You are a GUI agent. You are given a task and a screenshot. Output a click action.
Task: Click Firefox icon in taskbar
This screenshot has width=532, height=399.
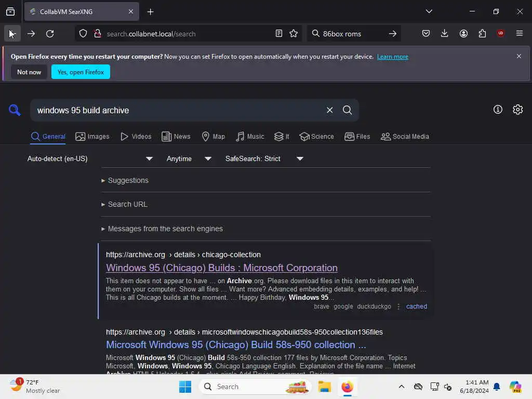347,387
